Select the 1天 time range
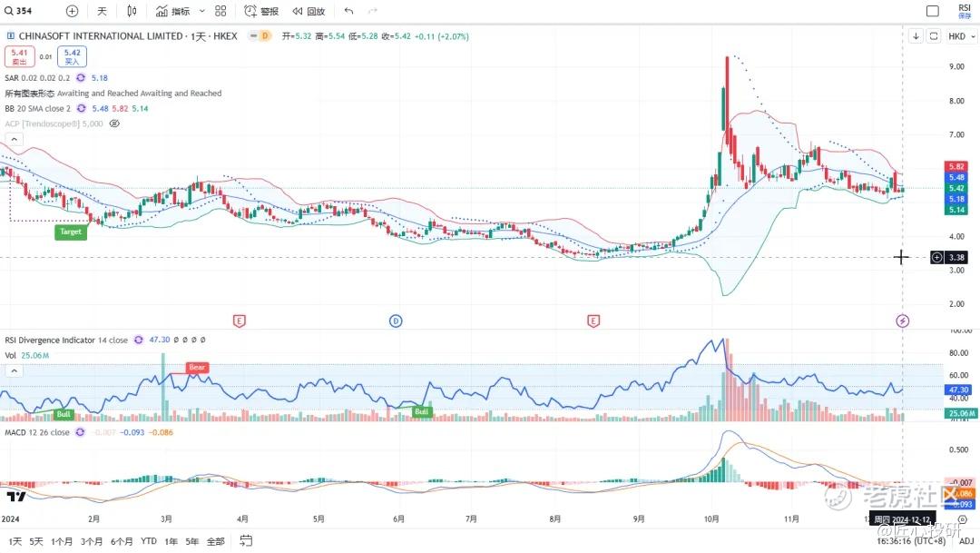The width and height of the screenshot is (980, 553). (x=15, y=541)
